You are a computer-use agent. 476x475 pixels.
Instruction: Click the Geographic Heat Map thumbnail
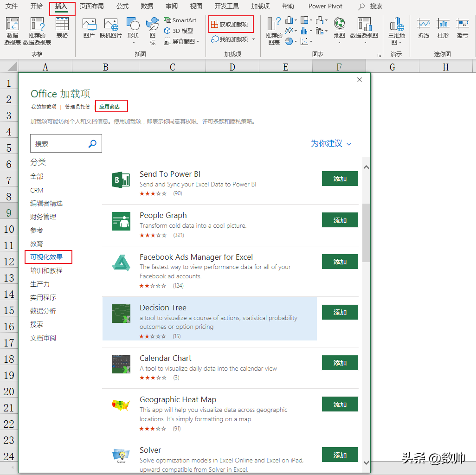[121, 405]
